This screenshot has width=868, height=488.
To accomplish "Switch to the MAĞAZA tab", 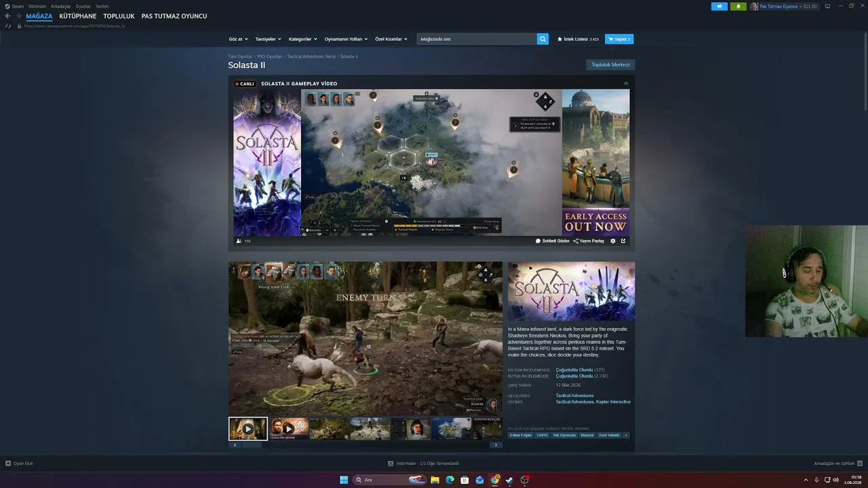I will [39, 16].
